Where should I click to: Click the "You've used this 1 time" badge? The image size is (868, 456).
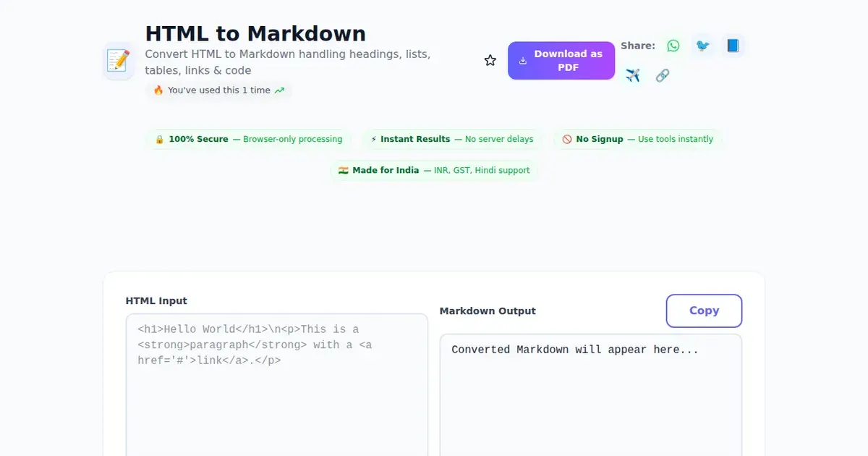point(219,90)
